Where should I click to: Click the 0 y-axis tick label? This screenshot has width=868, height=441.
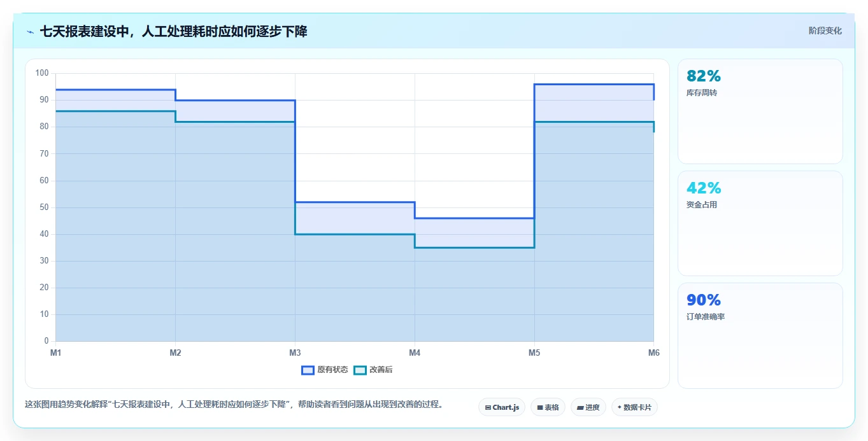tap(46, 341)
